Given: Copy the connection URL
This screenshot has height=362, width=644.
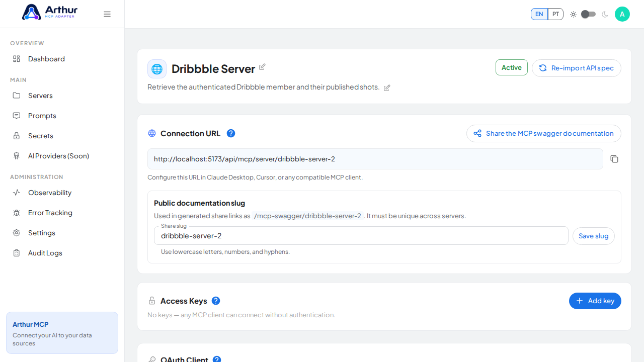Looking at the screenshot, I should point(614,159).
